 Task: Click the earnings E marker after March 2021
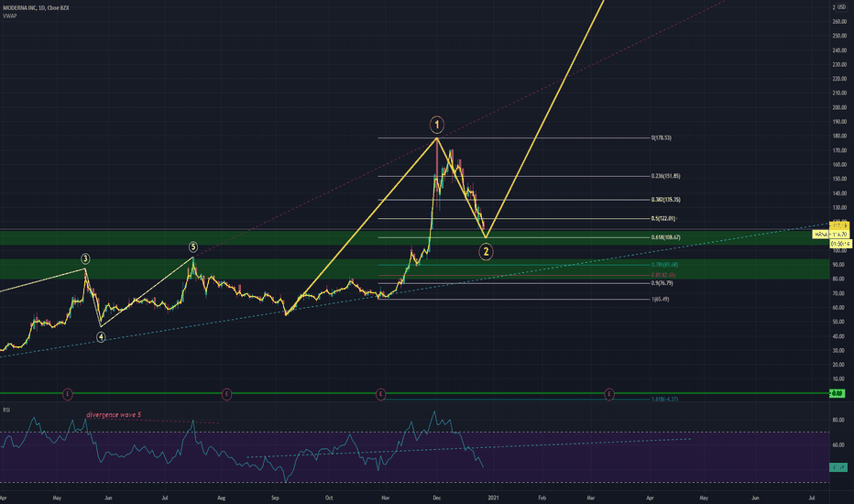click(609, 394)
